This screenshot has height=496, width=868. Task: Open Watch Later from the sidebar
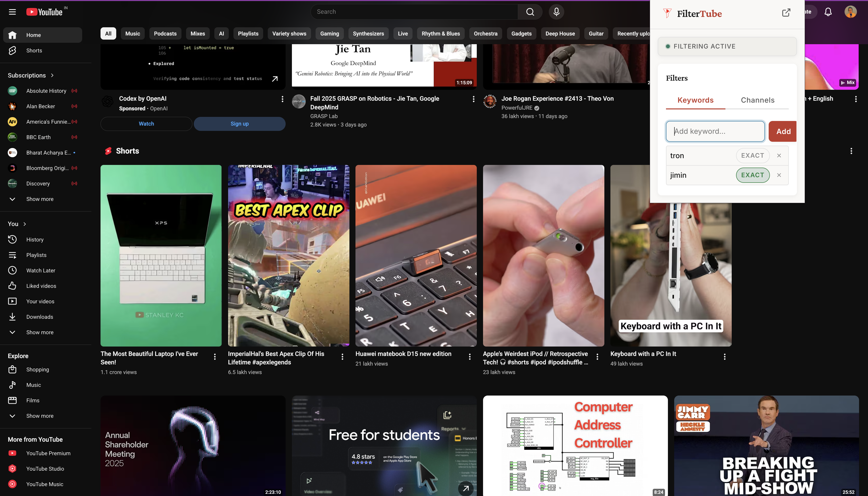41,270
